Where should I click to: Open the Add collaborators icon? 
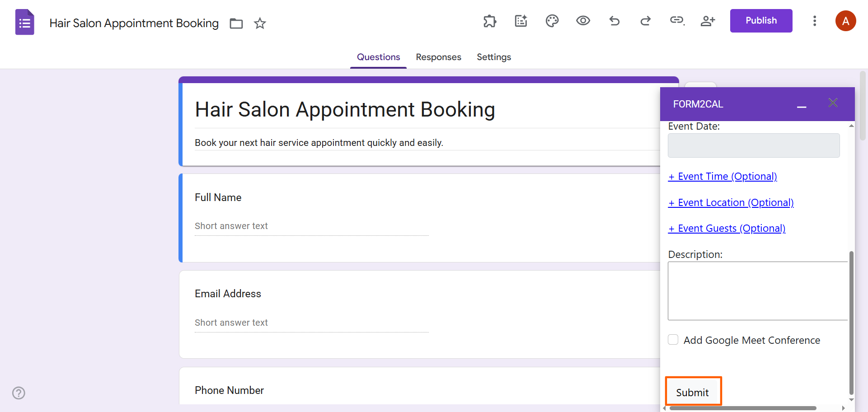coord(708,21)
